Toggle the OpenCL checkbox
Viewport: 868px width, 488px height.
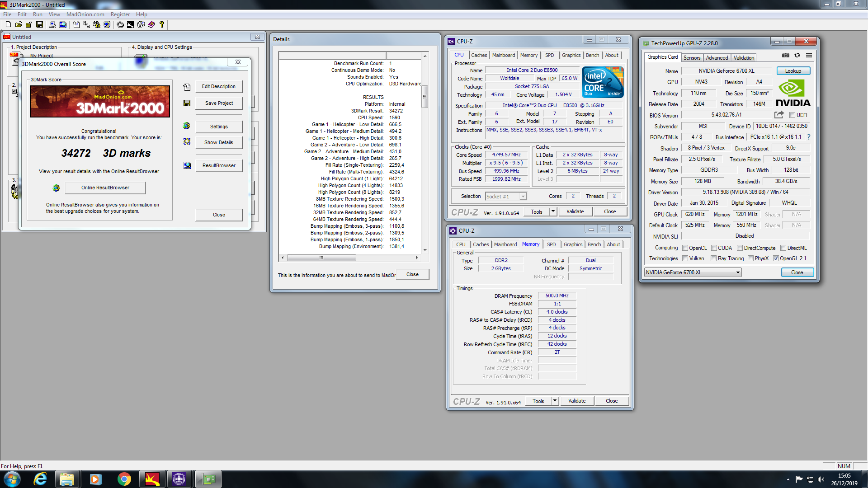click(x=685, y=248)
